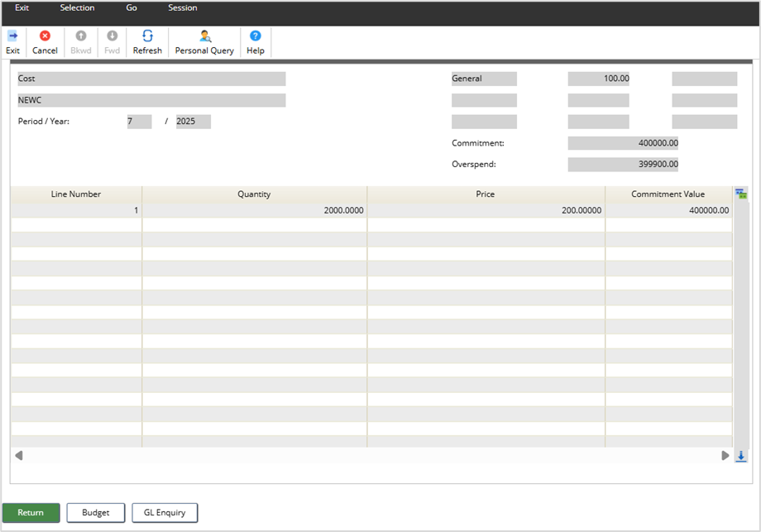
Task: Select the commitment value cell 400000.00 in row 1
Action: 669,210
